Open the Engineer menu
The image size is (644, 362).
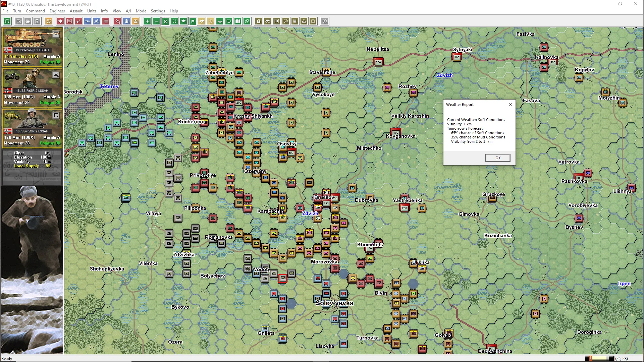coord(57,11)
